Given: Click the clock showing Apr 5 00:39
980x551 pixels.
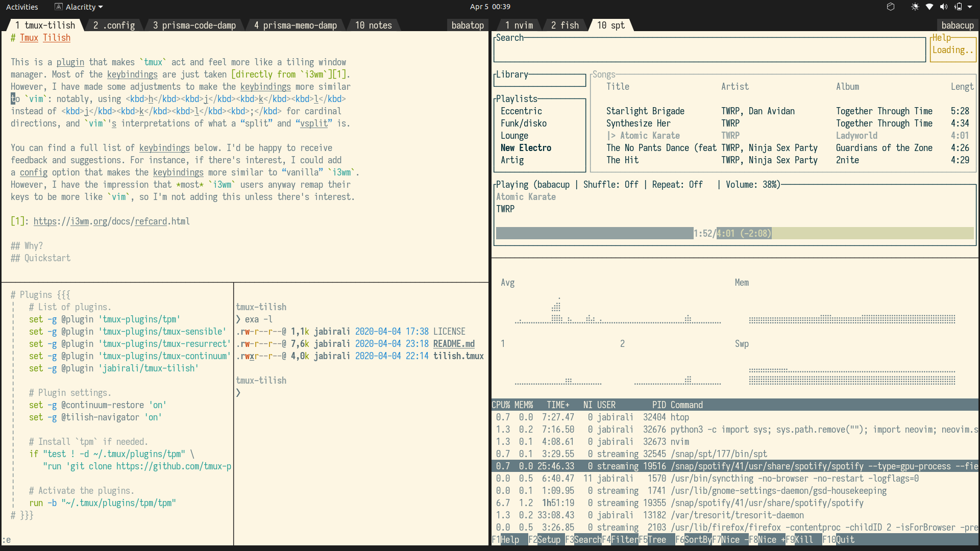Looking at the screenshot, I should tap(489, 7).
